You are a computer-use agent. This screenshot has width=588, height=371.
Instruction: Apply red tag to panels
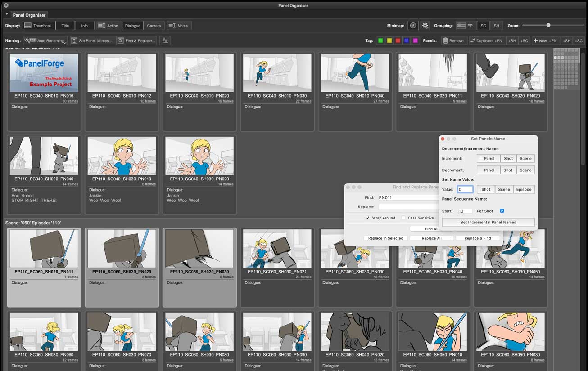(398, 40)
